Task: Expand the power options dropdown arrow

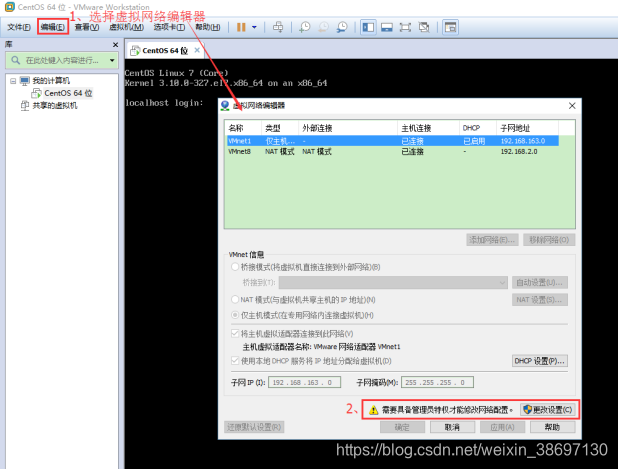Action: 254,27
